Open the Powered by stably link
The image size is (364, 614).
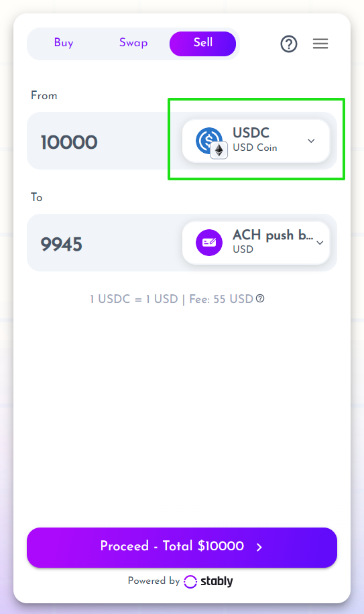coord(180,581)
